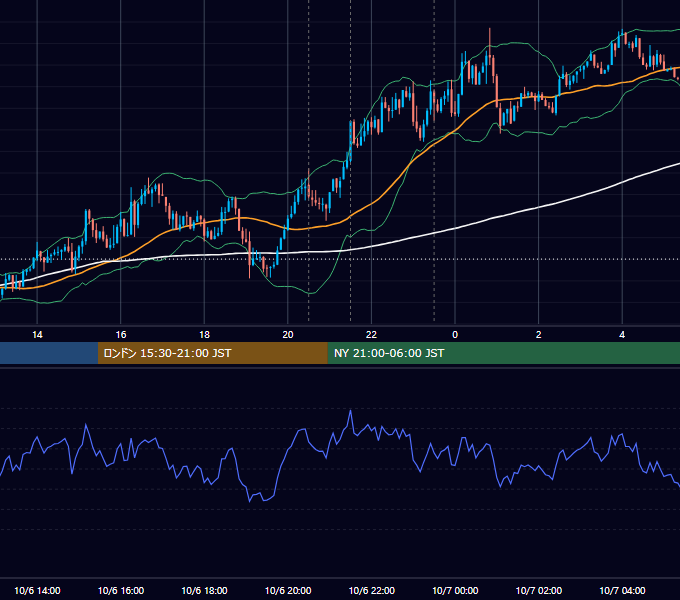Image resolution: width=680 pixels, height=600 pixels.
Task: Click the 10/7 02:00 date label
Action: coord(539,590)
